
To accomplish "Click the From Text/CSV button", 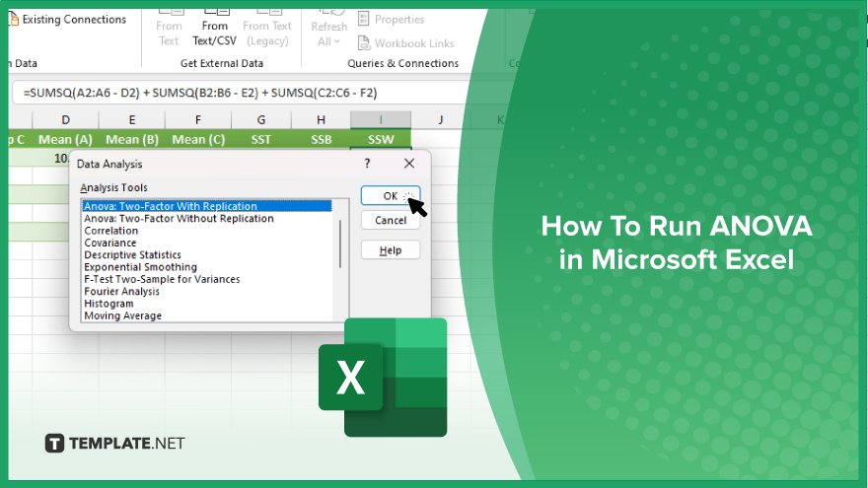I will coord(215,28).
